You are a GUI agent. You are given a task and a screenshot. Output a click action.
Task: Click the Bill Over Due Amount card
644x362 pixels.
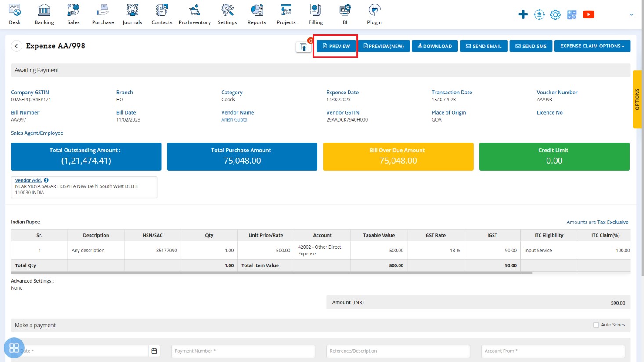[398, 157]
